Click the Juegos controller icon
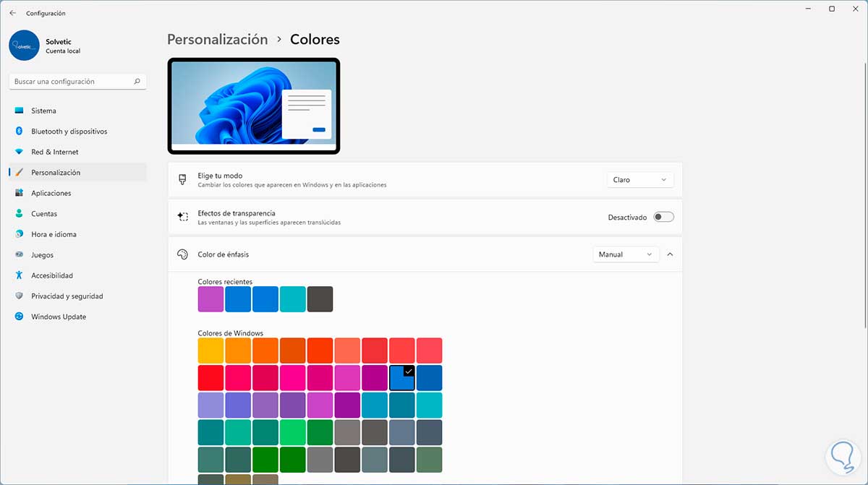868x485 pixels. pos(19,255)
